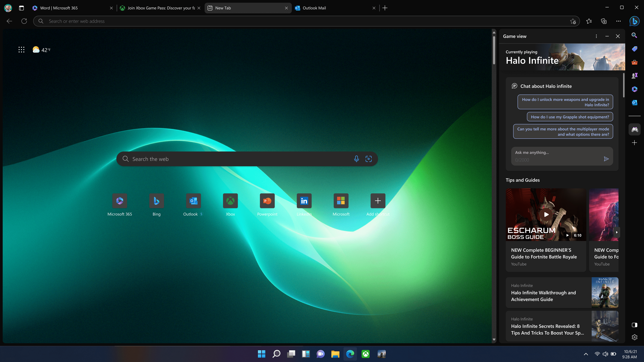
Task: Open the Bing chat icon in the toolbar
Action: (634, 21)
